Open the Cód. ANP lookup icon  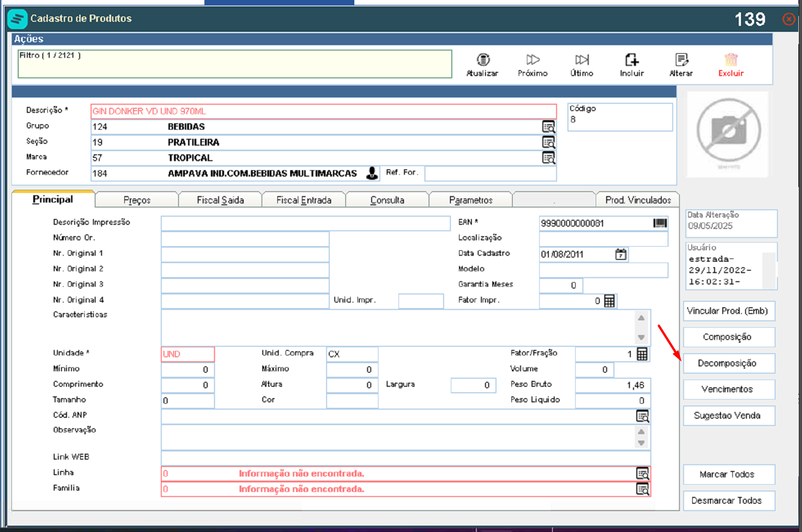tap(643, 416)
